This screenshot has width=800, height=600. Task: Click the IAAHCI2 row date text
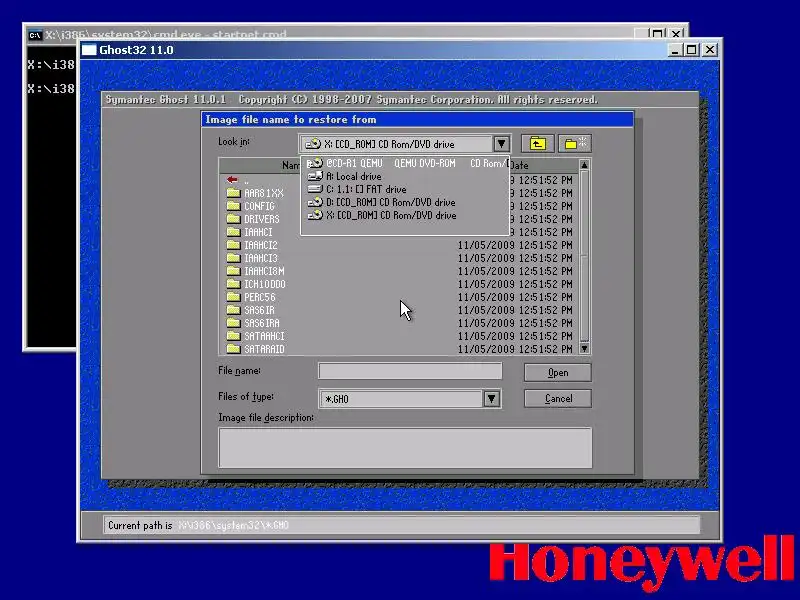[515, 245]
